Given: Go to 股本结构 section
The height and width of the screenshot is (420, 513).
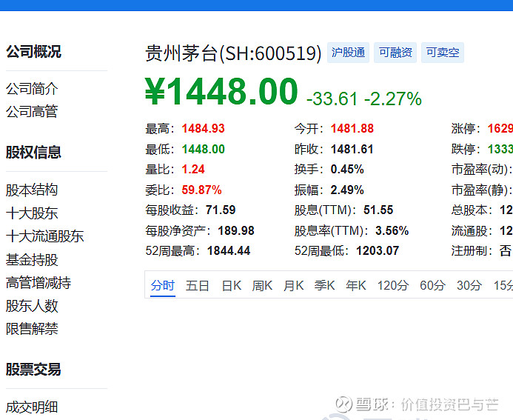Looking at the screenshot, I should click(x=32, y=190).
